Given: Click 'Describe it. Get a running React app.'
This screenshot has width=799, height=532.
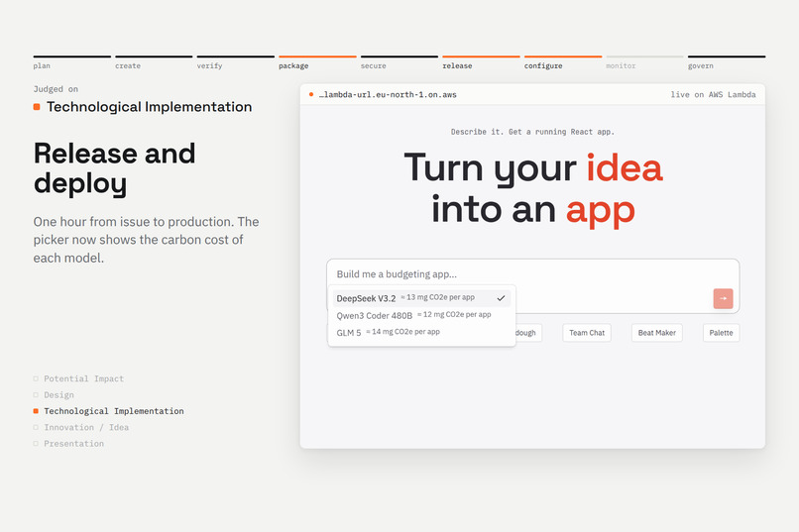Looking at the screenshot, I should tap(532, 132).
